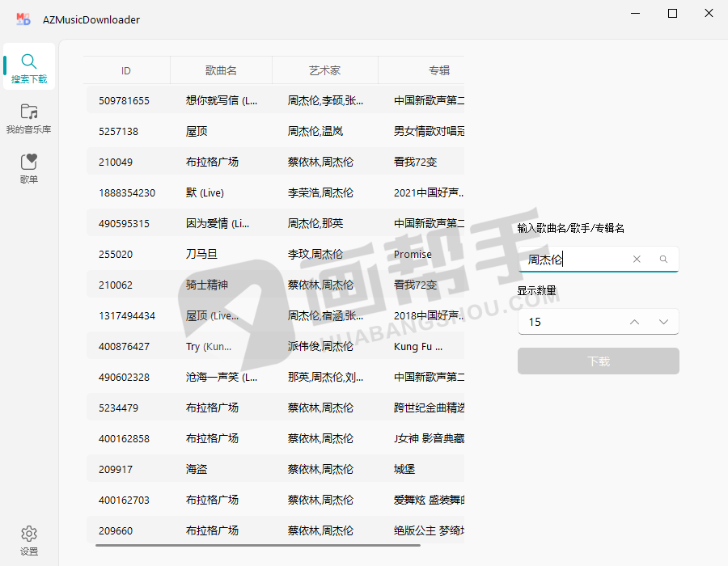Click the 下载 download button
This screenshot has height=566, width=728.
point(598,361)
